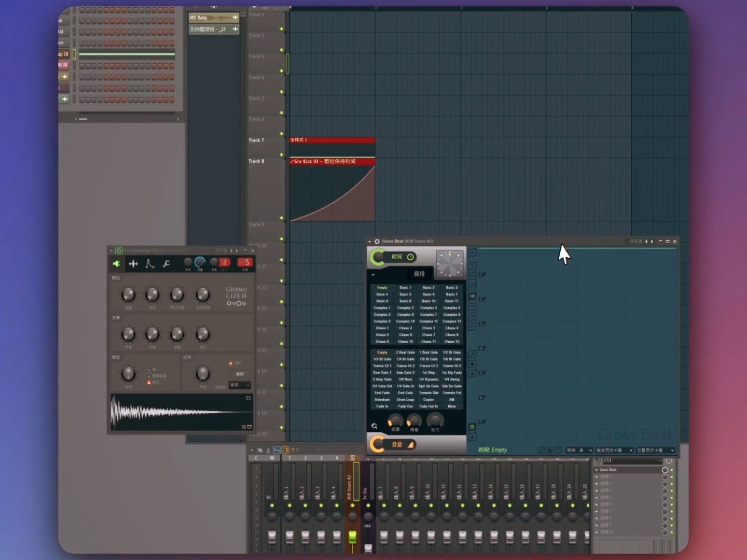
Task: Toggle mute LED on 808 Snare #2 mixer track
Action: click(352, 505)
